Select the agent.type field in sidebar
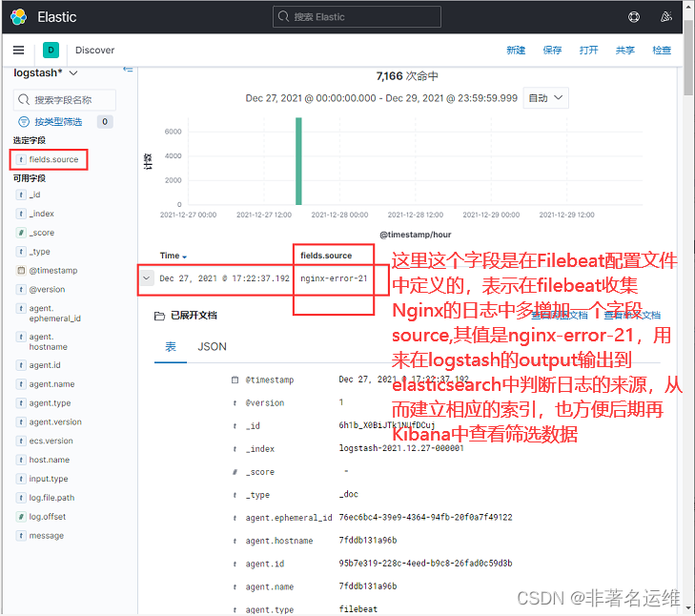Screen dimensions: 695x616 pyautogui.click(x=50, y=403)
